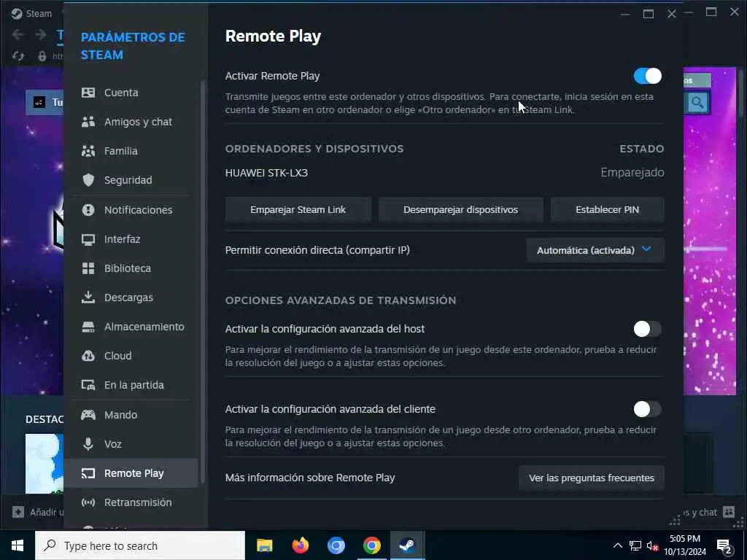Go to Seguridad settings

(x=131, y=180)
